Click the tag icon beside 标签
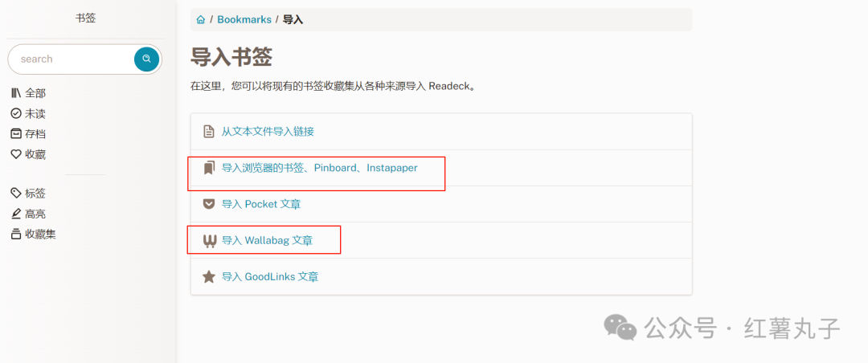The image size is (868, 363). 16,193
